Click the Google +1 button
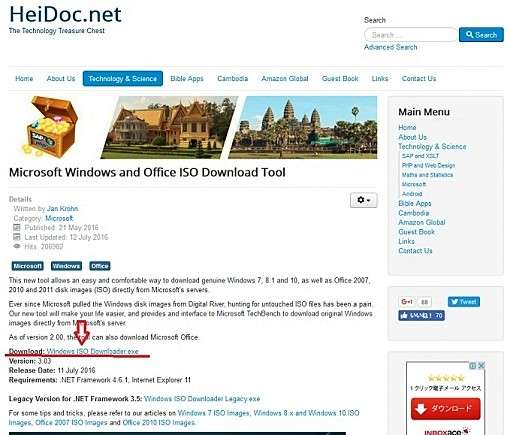The width and height of the screenshot is (510, 435). (x=407, y=302)
